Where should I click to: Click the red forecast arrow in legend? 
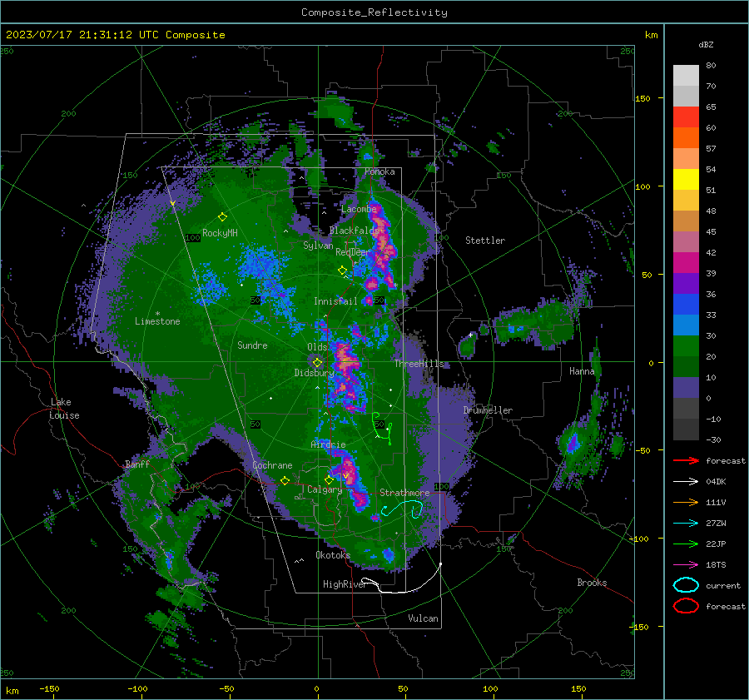(x=686, y=460)
